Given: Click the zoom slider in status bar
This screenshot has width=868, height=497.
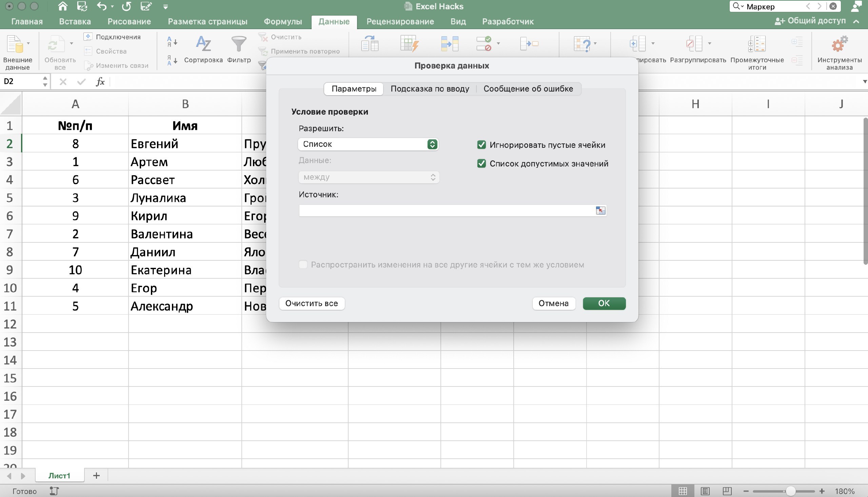Looking at the screenshot, I should (x=783, y=491).
